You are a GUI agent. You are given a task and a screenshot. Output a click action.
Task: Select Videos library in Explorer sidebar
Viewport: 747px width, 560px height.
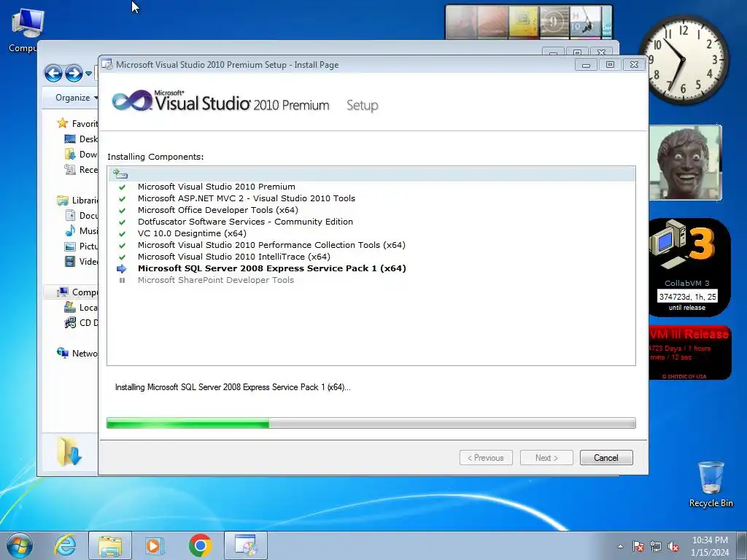(82, 262)
